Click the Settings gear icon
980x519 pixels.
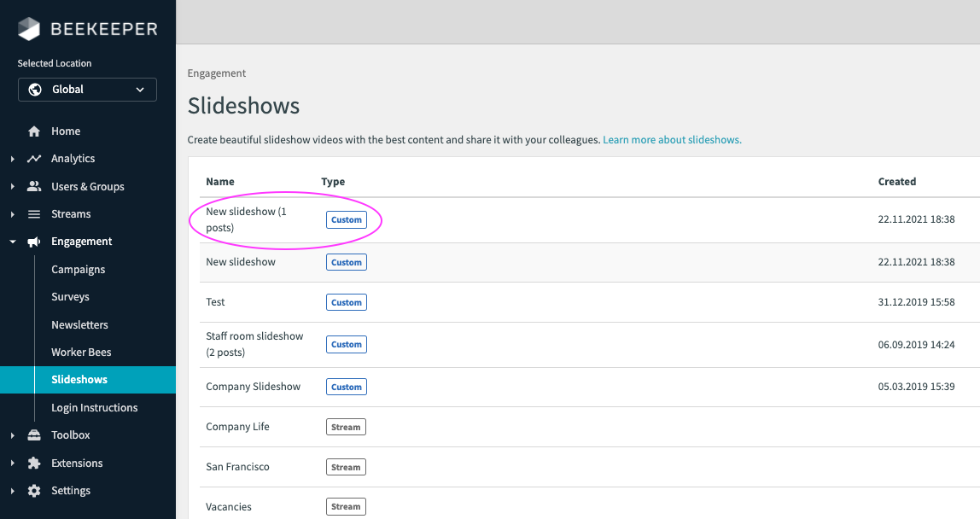point(34,491)
